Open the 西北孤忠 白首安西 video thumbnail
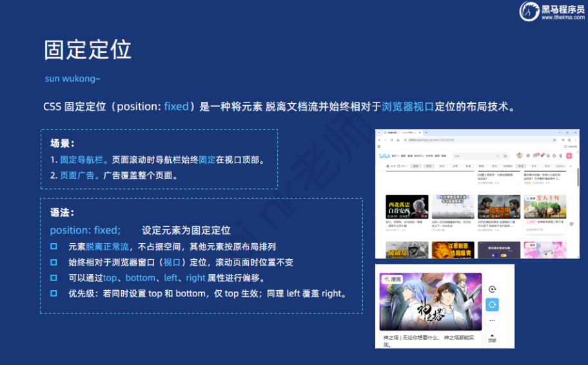 [x=407, y=207]
